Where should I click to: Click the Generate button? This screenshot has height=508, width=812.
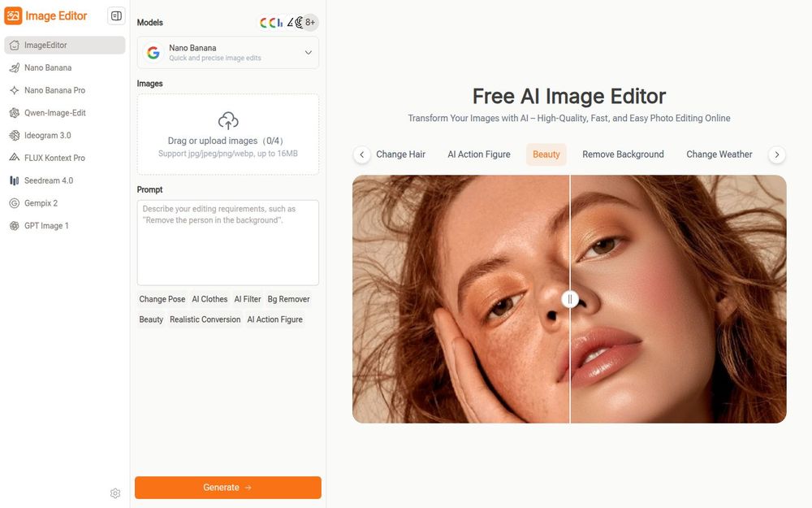pos(228,487)
